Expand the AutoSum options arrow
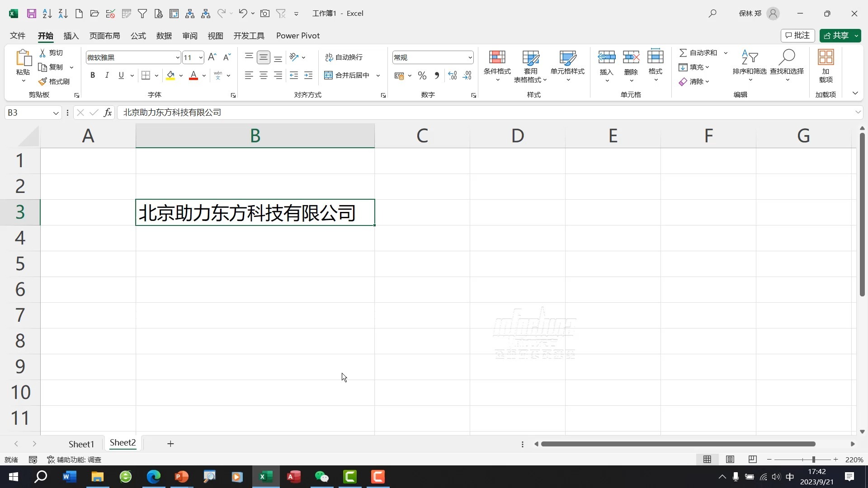868x488 pixels. click(x=726, y=53)
